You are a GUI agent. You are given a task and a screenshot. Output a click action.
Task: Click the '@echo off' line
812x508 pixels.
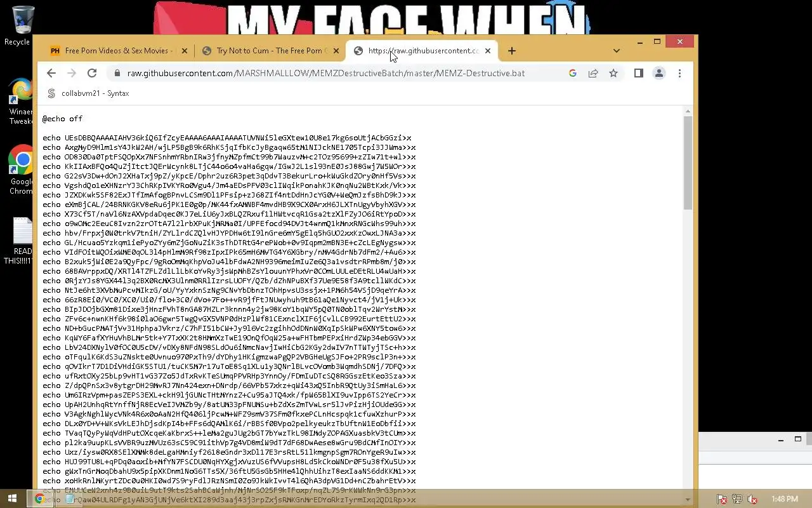pos(62,119)
